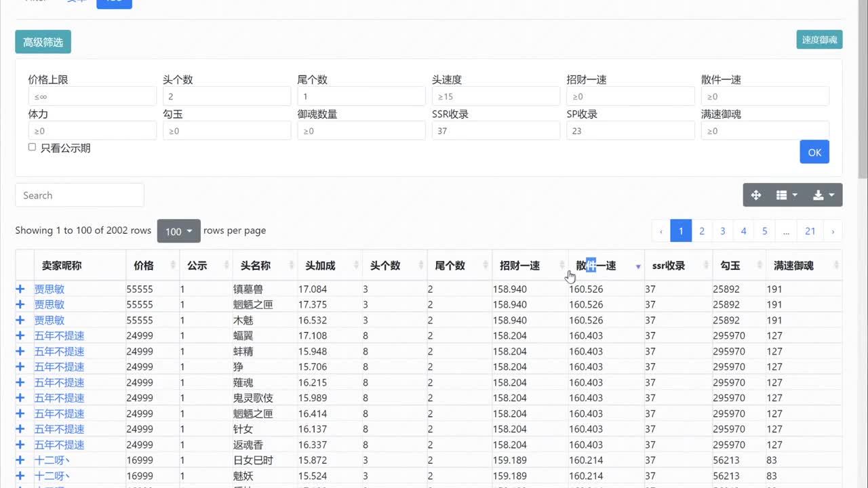Viewport: 868px width, 488px height.
Task: Expand the 魅妖 row details
Action: tap(20, 476)
